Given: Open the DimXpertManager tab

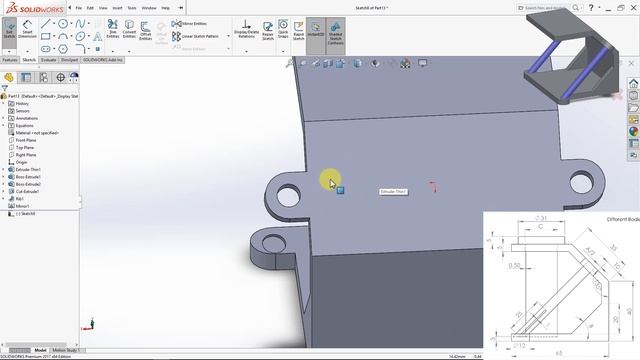Looking at the screenshot, I should 60,77.
